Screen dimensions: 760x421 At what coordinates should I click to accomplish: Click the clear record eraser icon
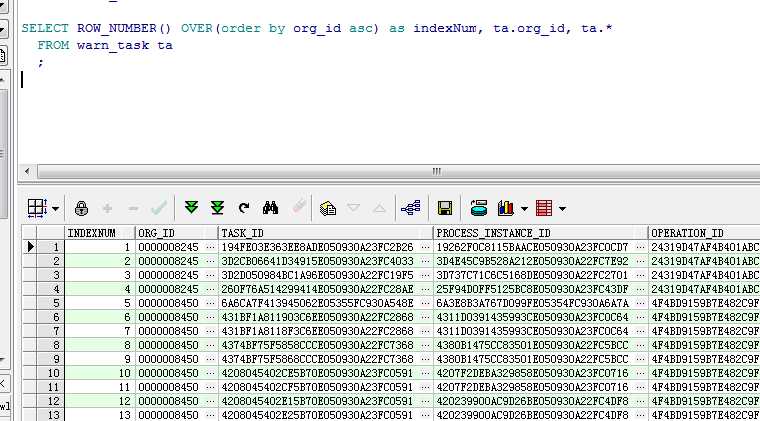tap(299, 207)
